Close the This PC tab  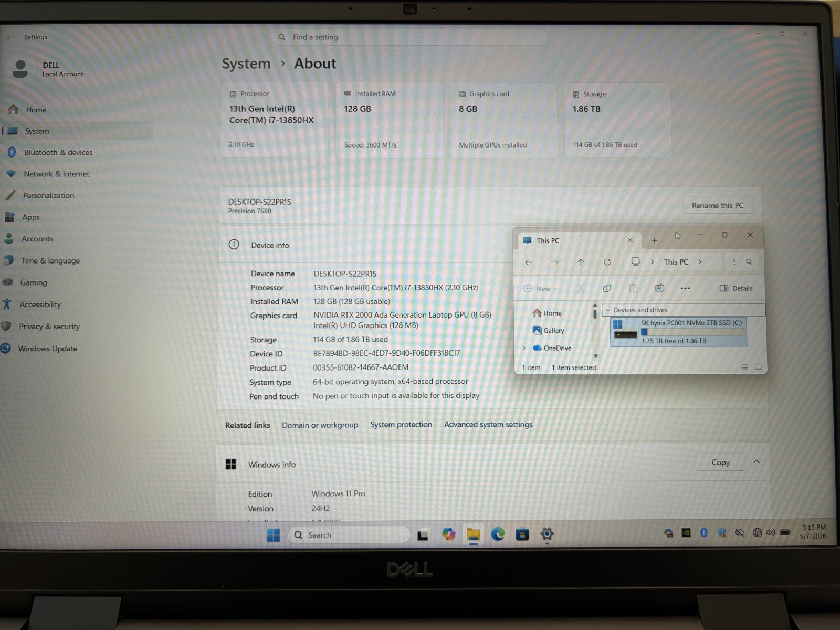[x=630, y=240]
